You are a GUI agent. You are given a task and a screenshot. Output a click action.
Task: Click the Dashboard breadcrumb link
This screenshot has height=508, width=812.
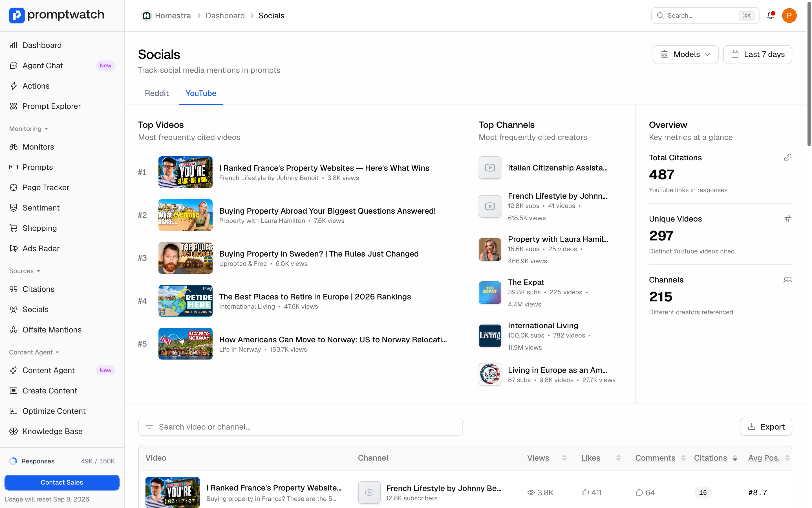tap(225, 16)
